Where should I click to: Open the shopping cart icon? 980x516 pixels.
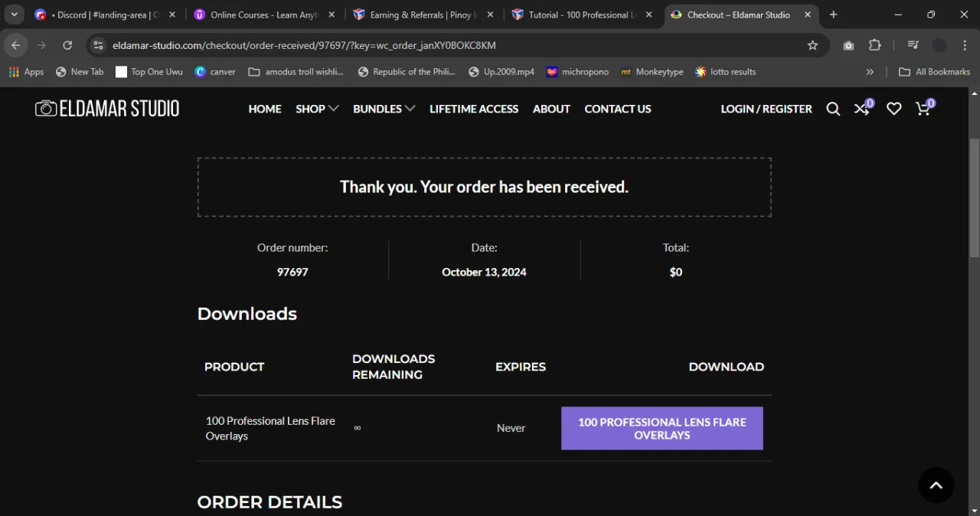click(x=923, y=109)
